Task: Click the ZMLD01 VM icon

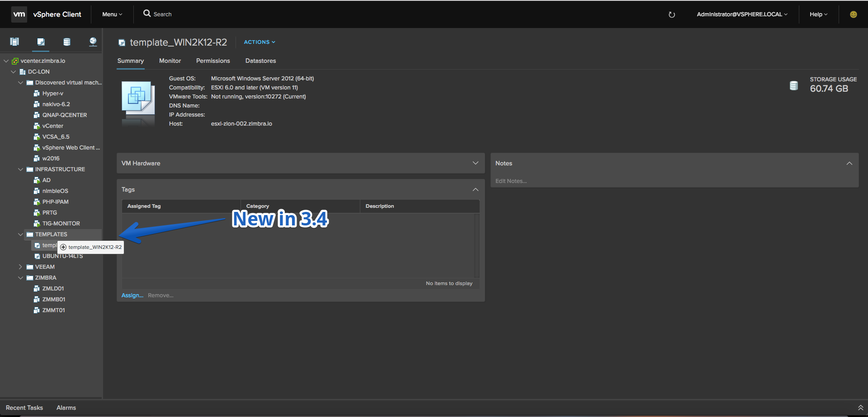Action: coord(37,289)
